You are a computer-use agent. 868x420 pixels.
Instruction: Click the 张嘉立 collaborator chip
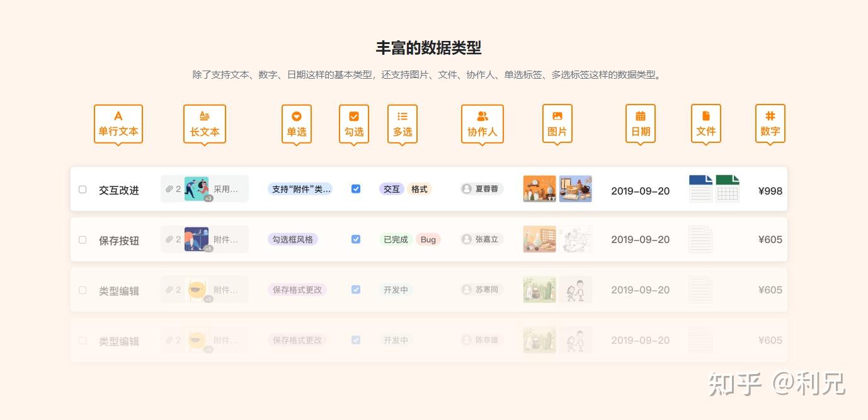481,239
